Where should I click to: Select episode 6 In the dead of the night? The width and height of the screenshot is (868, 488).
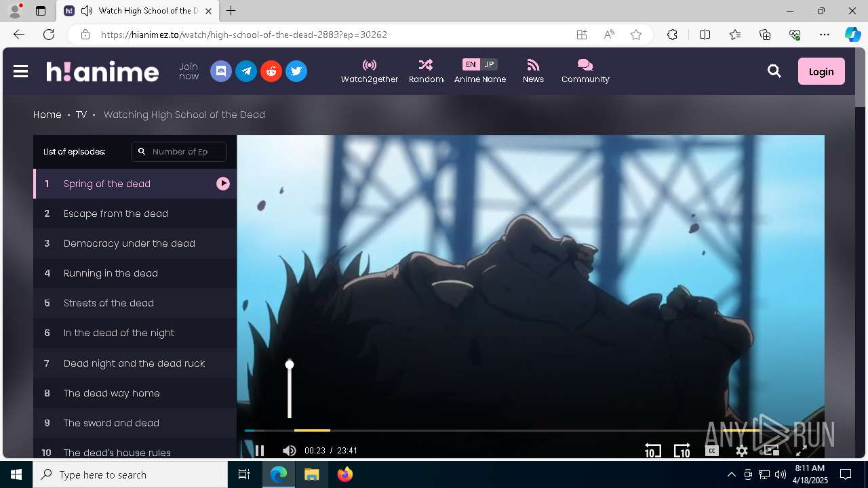(x=135, y=333)
